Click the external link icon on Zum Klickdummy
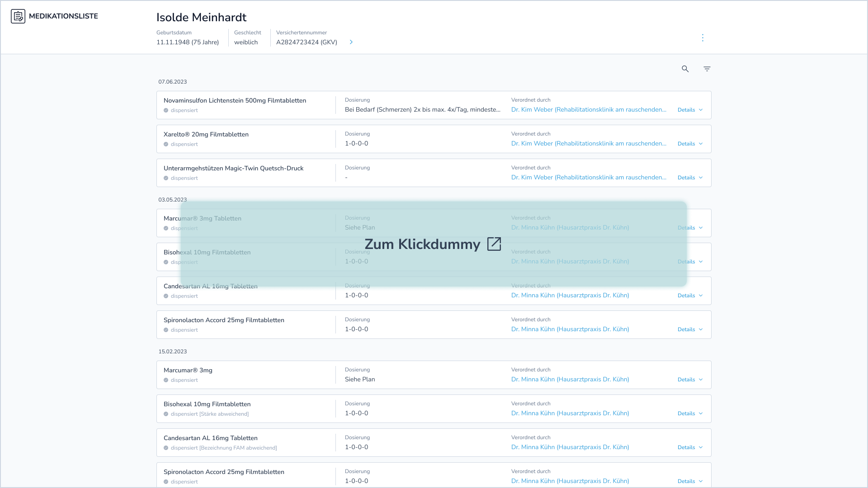 (494, 244)
